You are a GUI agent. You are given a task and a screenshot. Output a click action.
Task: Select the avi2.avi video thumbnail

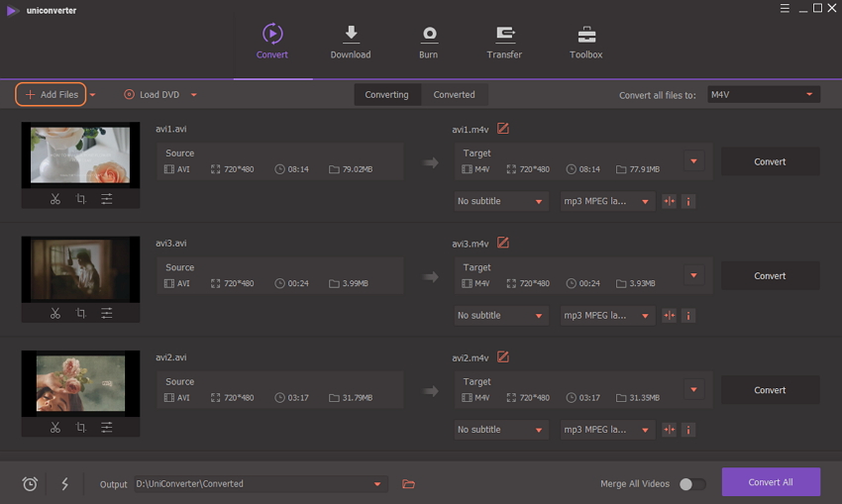(80, 383)
